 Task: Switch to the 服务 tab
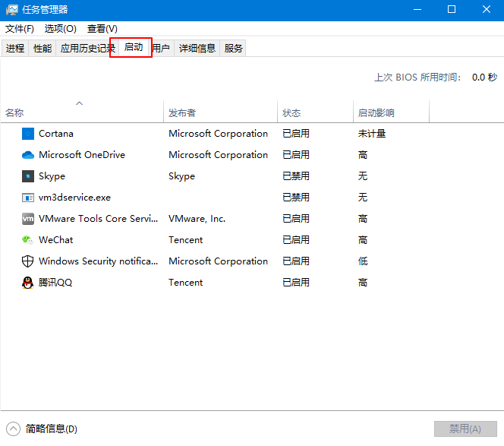[233, 49]
